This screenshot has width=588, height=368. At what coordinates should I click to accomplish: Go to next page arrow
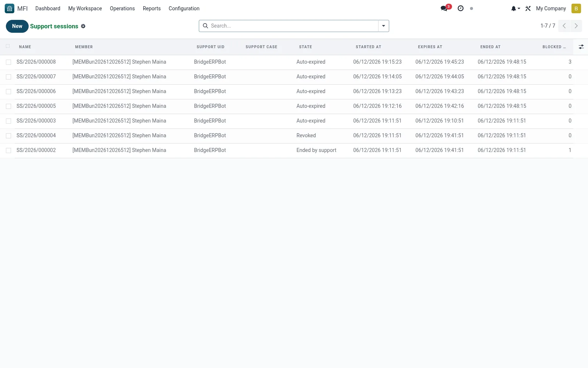(576, 26)
